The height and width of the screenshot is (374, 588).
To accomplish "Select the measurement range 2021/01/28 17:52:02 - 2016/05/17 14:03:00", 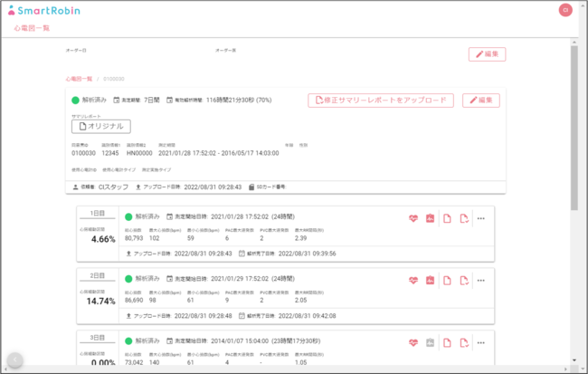I will pos(219,153).
